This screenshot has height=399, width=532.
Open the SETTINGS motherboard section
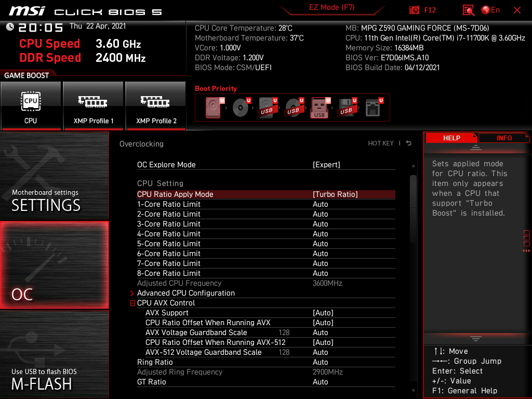pos(54,176)
